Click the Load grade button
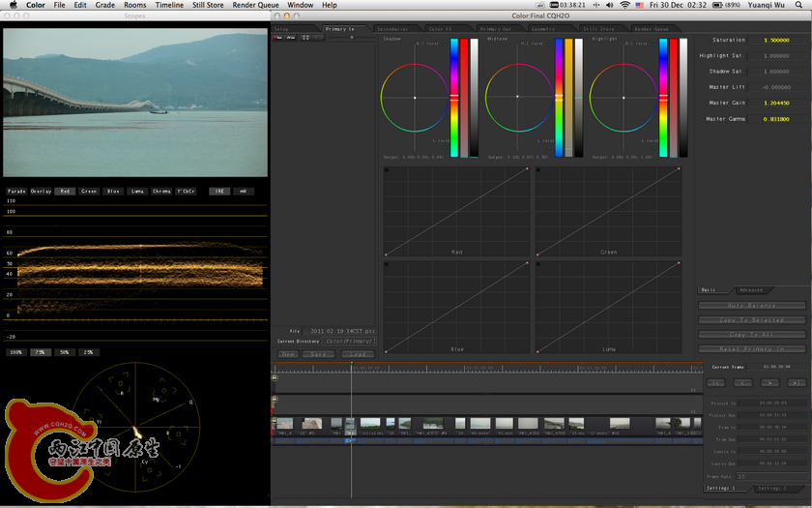 [358, 354]
